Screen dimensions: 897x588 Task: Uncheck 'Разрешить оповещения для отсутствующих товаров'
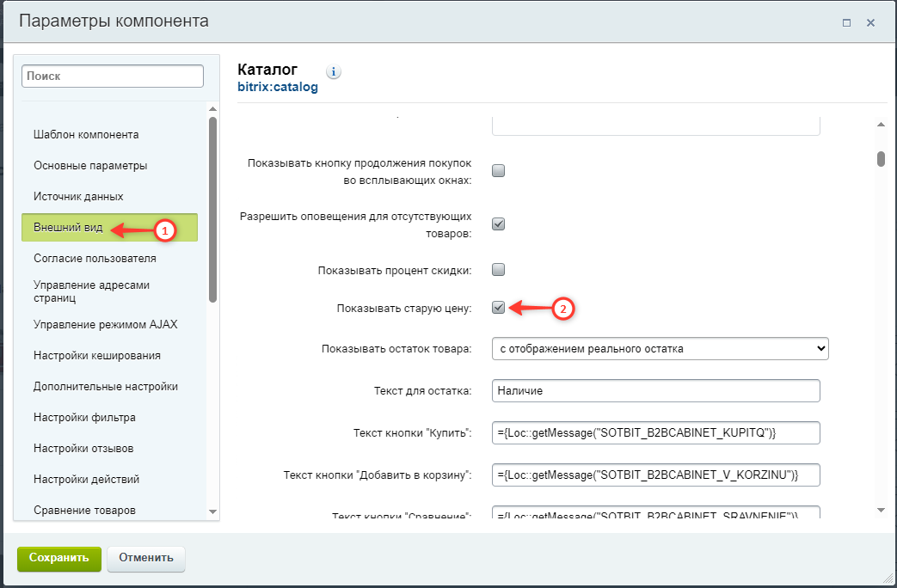click(498, 224)
